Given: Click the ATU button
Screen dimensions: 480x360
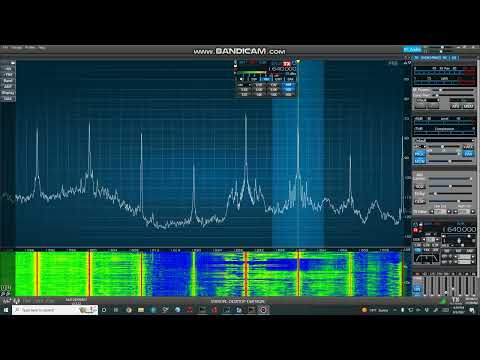Looking at the screenshot, I should [455, 106].
